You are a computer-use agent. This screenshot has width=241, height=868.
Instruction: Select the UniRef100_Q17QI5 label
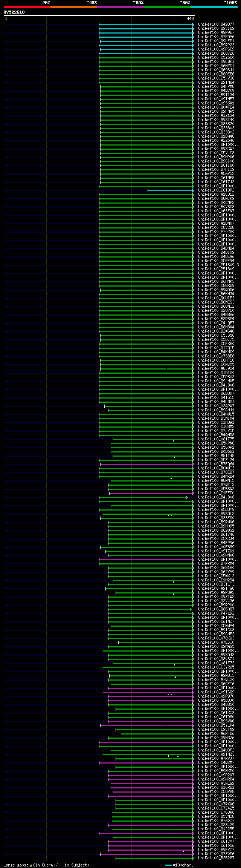pos(216,348)
